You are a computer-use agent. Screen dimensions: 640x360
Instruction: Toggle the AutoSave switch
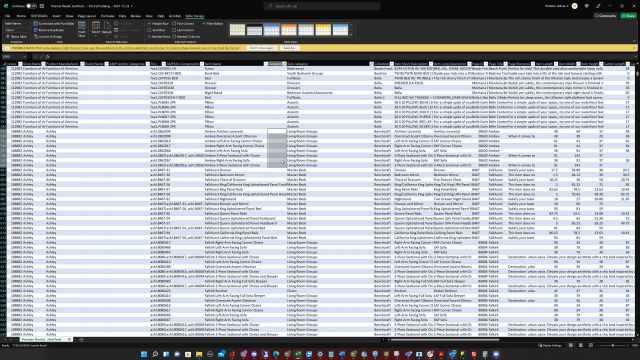point(31,6)
